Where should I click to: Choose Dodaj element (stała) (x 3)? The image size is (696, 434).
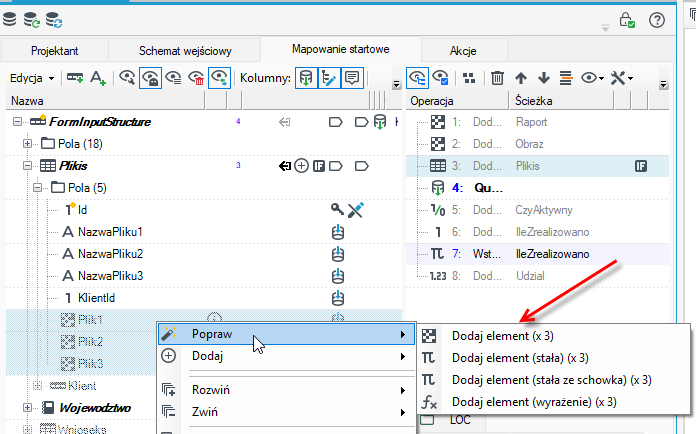coord(554,358)
